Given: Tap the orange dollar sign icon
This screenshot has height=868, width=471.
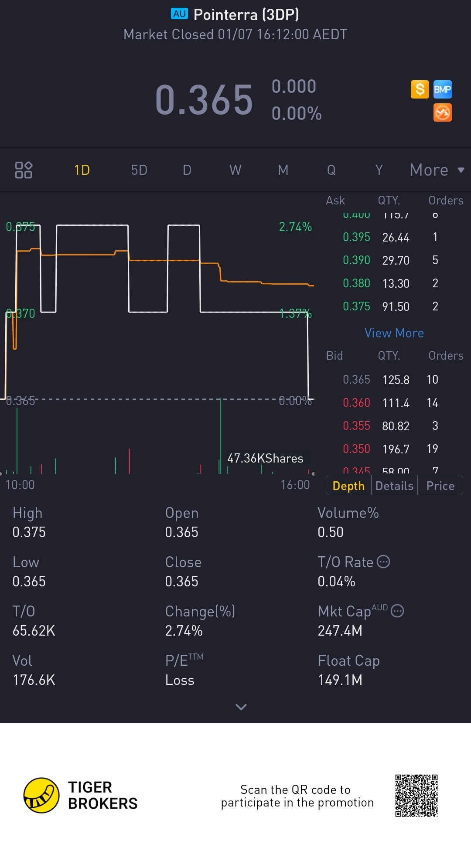Looking at the screenshot, I should coord(420,89).
